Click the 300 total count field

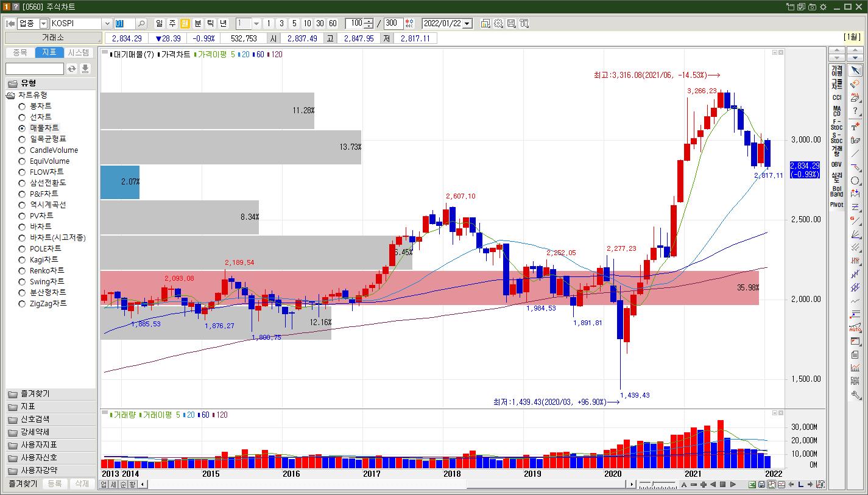(x=393, y=24)
